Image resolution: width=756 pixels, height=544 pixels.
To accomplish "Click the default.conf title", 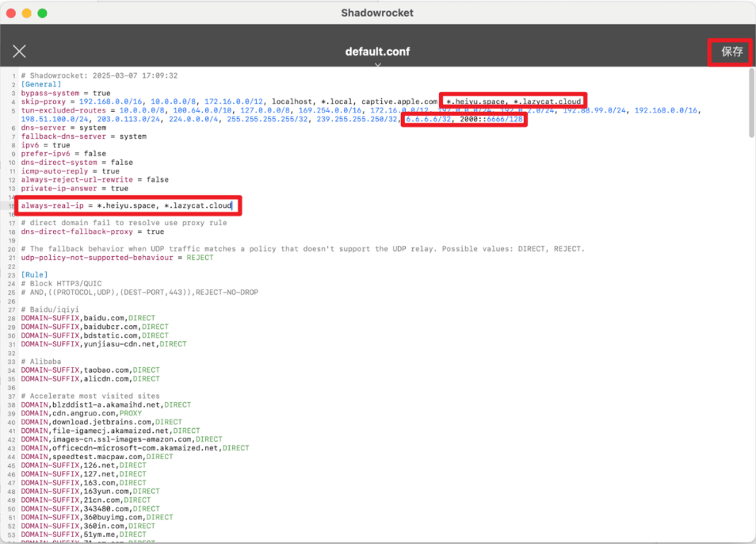I will 377,52.
